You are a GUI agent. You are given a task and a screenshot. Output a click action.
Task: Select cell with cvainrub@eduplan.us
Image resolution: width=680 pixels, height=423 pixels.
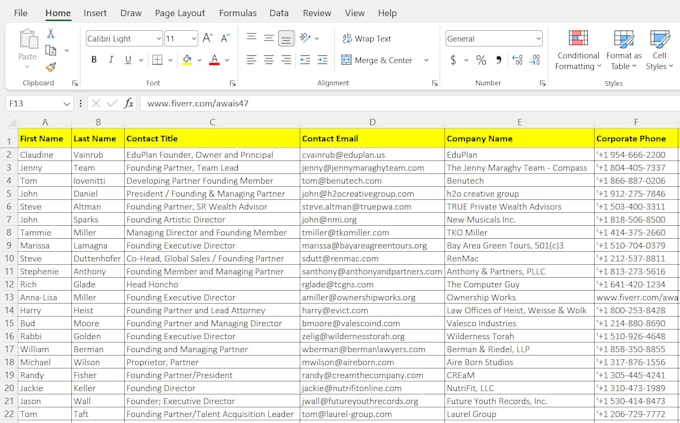(372, 155)
